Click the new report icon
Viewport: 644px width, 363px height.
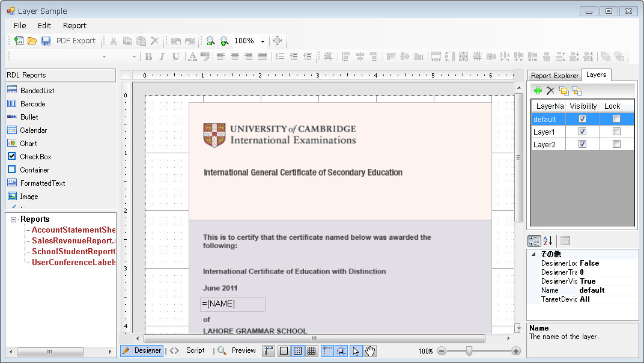click(19, 41)
